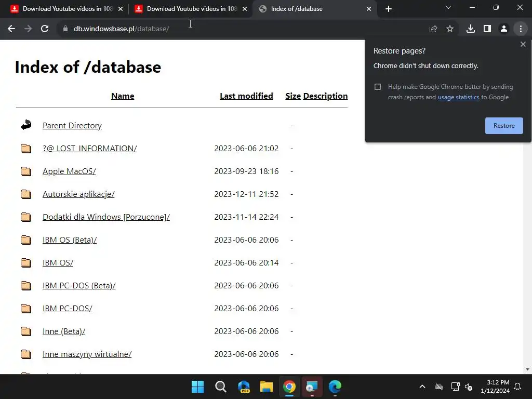
Task: Reload the page with the refresh icon
Action: pyautogui.click(x=45, y=29)
